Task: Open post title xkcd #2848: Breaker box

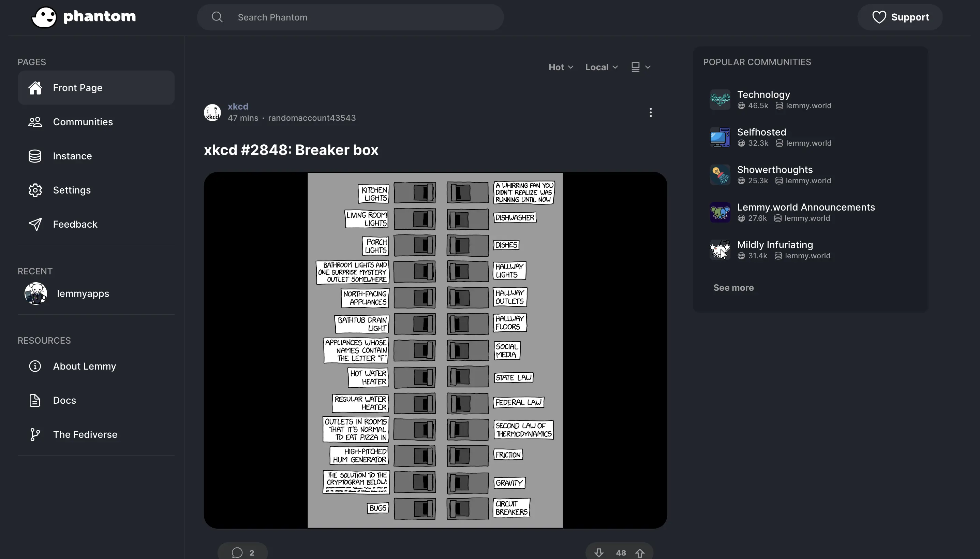Action: (x=291, y=150)
